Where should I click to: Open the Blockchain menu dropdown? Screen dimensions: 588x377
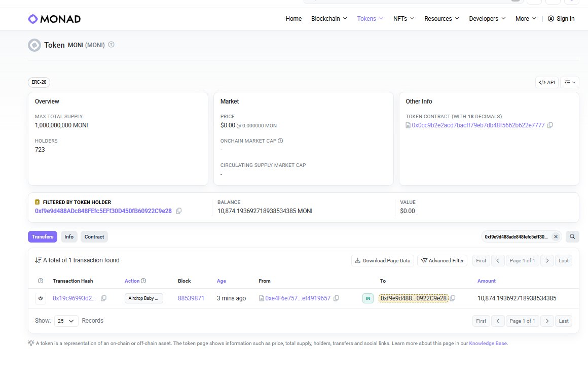click(x=329, y=19)
